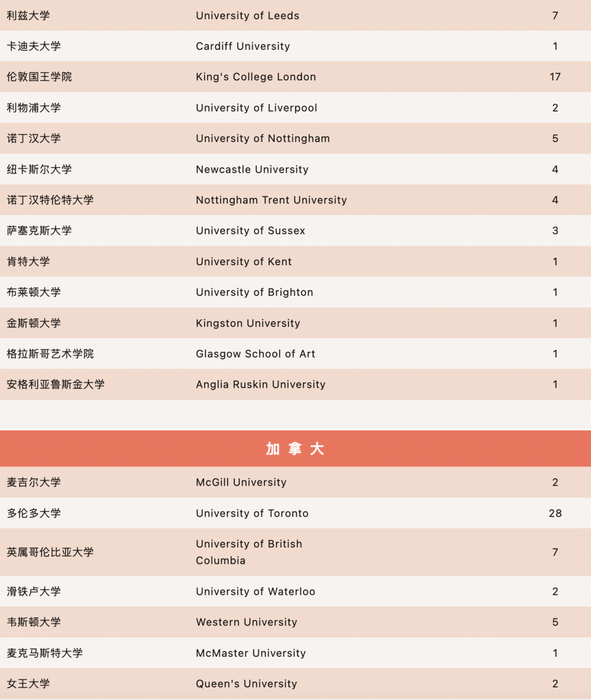
Task: Click the Chinese name 多伦多大学
Action: point(33,513)
